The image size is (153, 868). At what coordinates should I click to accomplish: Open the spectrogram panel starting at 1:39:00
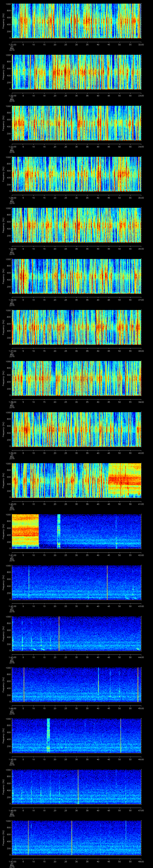[x=77, y=429]
